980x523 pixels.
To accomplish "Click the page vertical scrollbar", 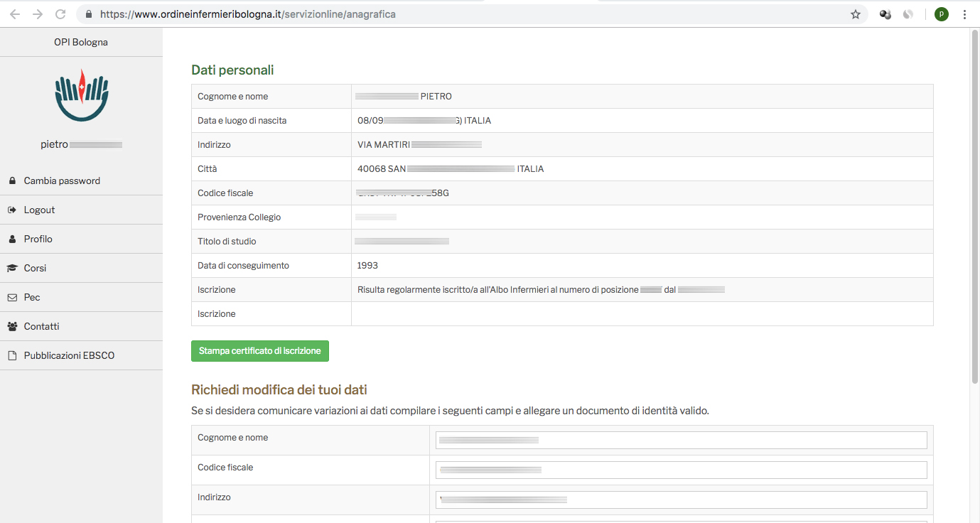I will click(974, 206).
